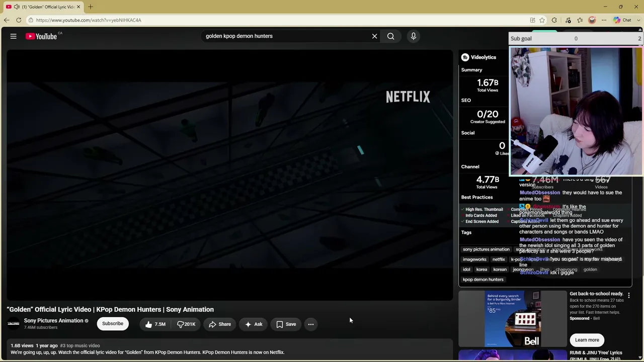Select the Golden Official Lyric Video tab

[x=44, y=7]
